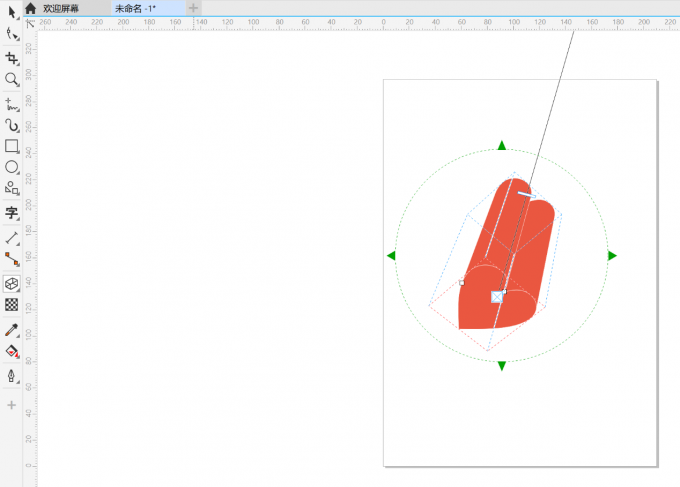Click the left green rotation arrow handle
This screenshot has height=487, width=680.
[x=391, y=256]
